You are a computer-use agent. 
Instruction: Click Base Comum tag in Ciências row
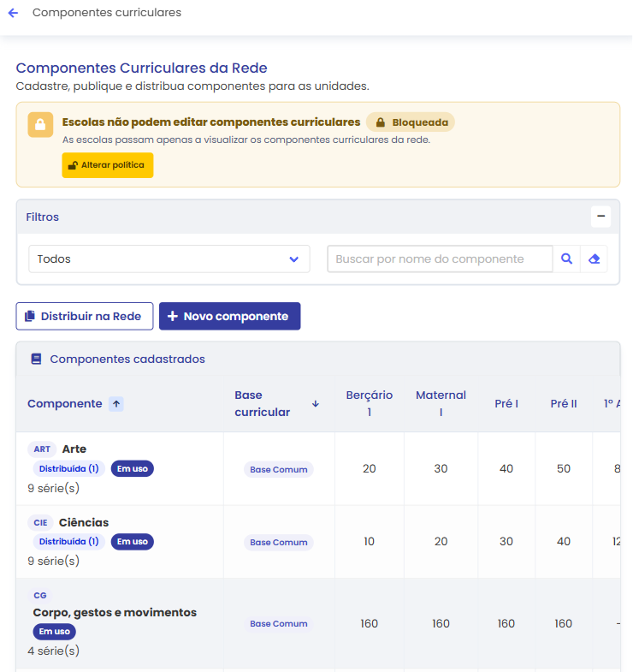pos(279,543)
